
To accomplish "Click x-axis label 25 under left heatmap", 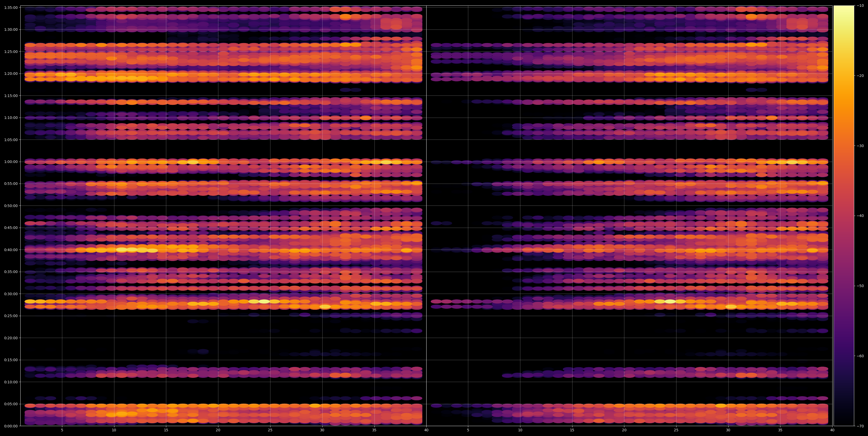I will 270,430.
